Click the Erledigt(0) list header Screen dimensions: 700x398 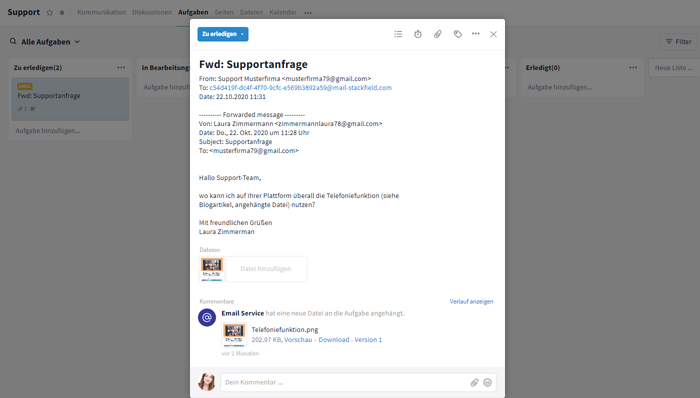[x=543, y=68]
